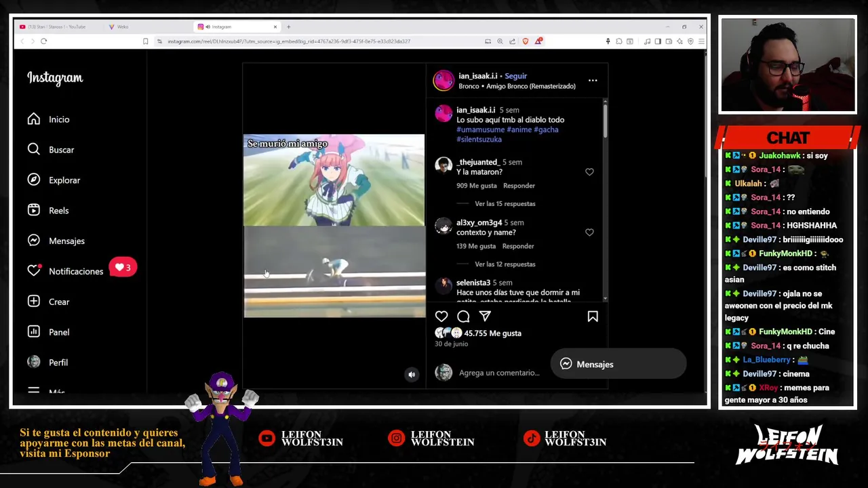
Task: Like al3xy_om3g4's comment
Action: point(589,232)
